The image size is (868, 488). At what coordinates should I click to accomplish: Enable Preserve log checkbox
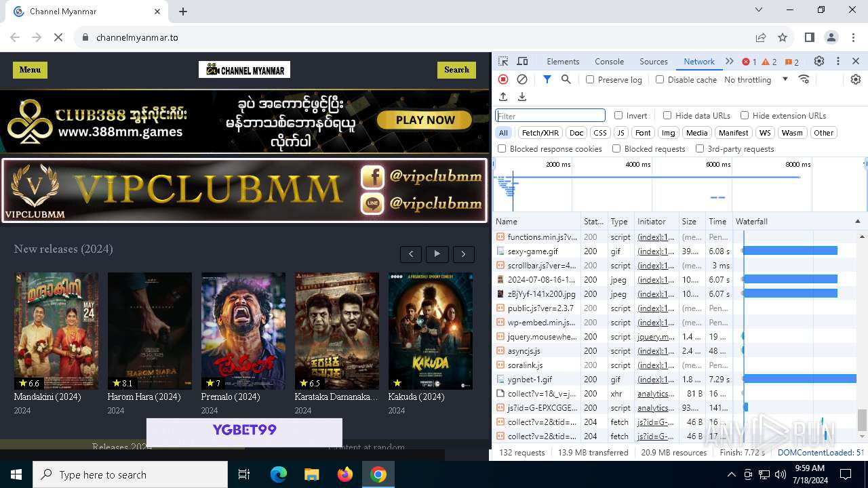tap(590, 79)
